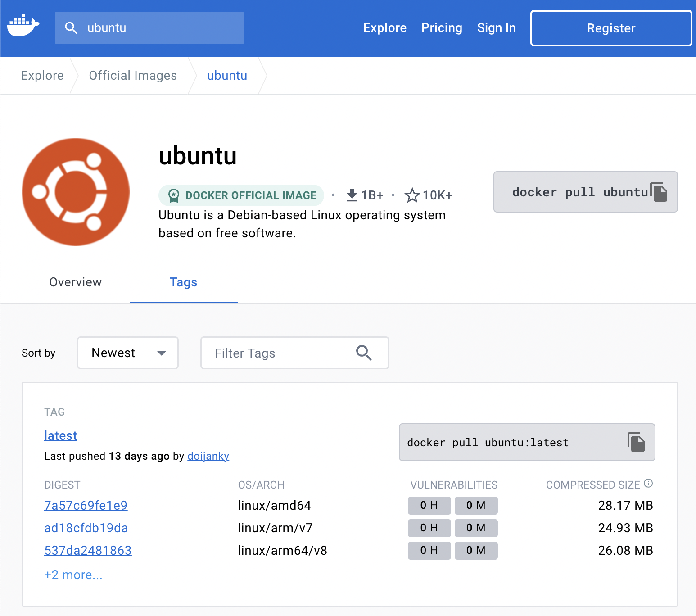
Task: Click Sign In in the header
Action: [x=497, y=28]
